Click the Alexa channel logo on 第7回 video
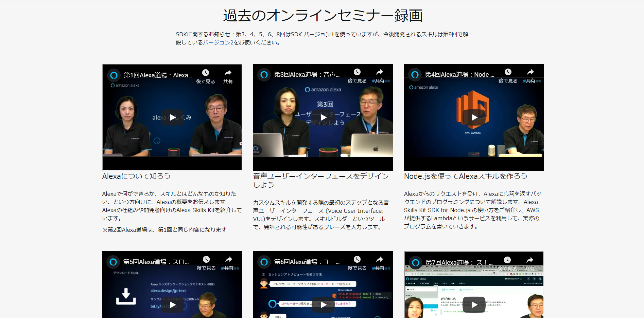 416,262
